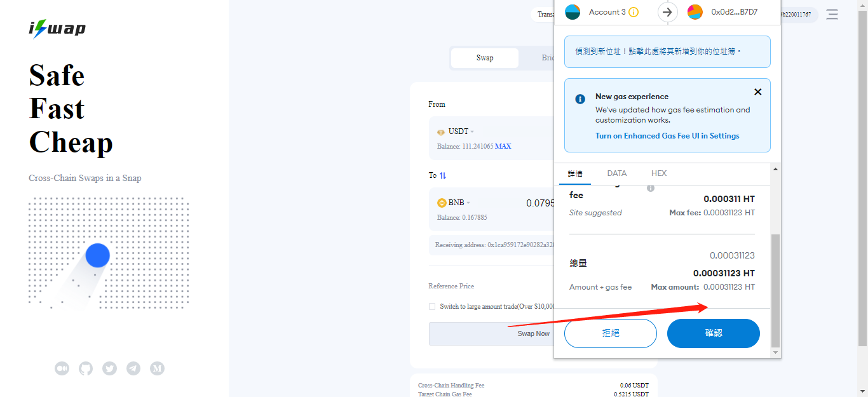Dismiss the New gas experience notice
The width and height of the screenshot is (868, 397).
point(757,92)
